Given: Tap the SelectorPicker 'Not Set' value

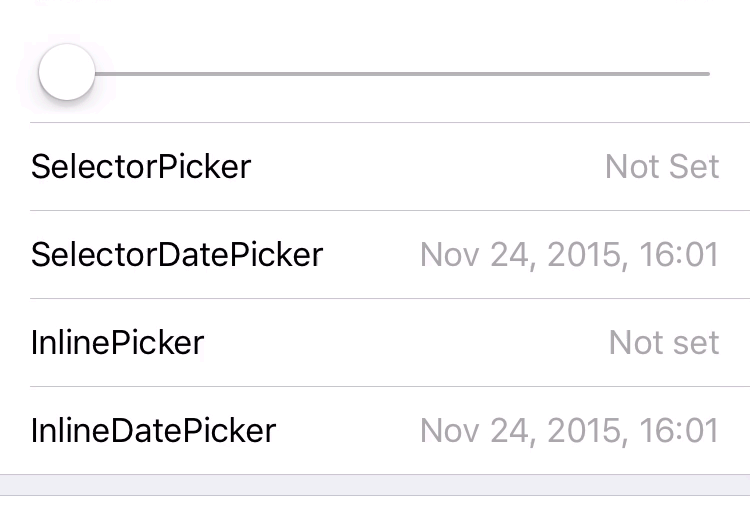Looking at the screenshot, I should pos(662,167).
